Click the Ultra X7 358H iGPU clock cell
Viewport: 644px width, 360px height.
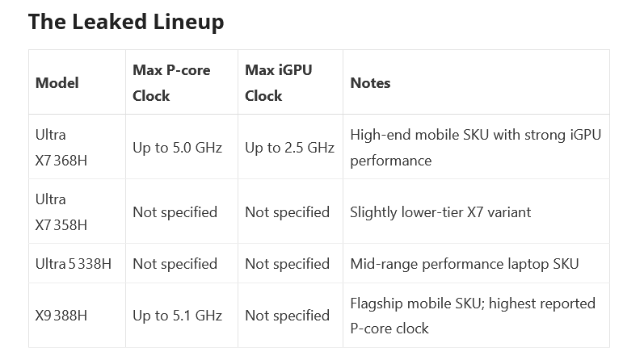click(x=287, y=212)
